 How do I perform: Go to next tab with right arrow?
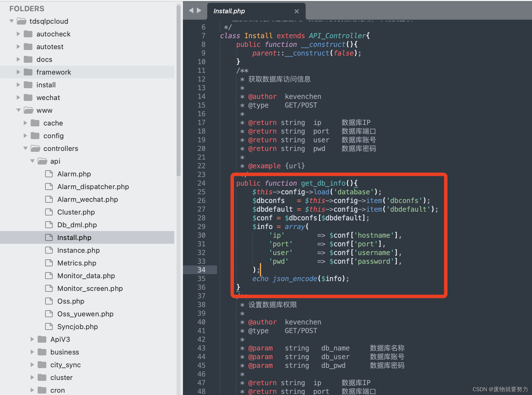coord(199,10)
